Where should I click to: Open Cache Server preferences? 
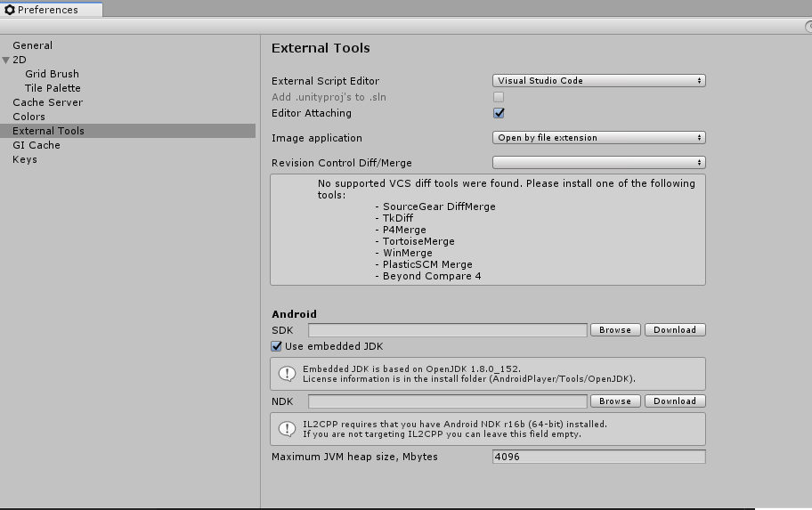coord(48,102)
